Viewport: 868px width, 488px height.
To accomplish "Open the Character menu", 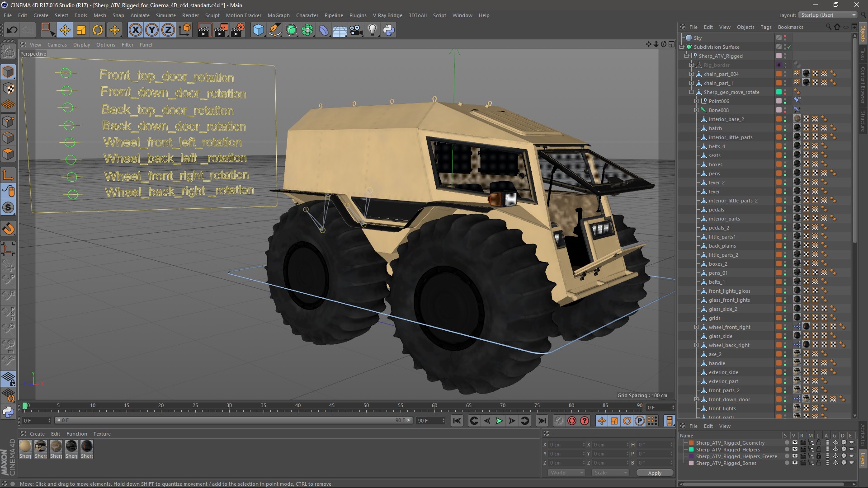I will click(x=307, y=15).
